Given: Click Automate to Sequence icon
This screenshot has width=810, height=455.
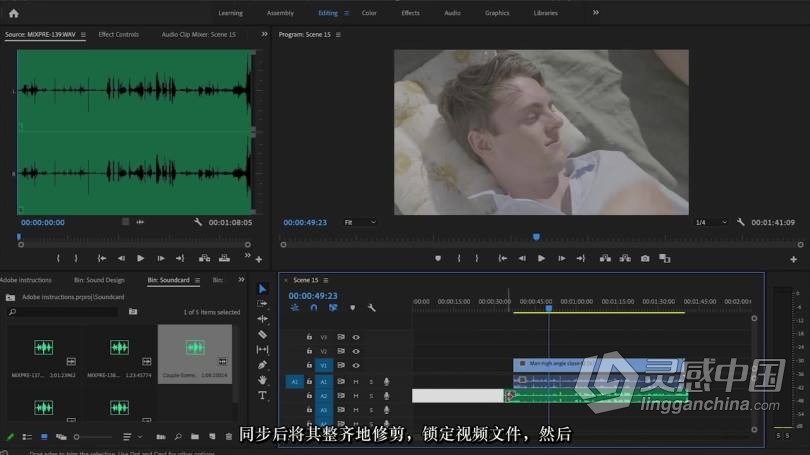Looking at the screenshot, I should (161, 437).
